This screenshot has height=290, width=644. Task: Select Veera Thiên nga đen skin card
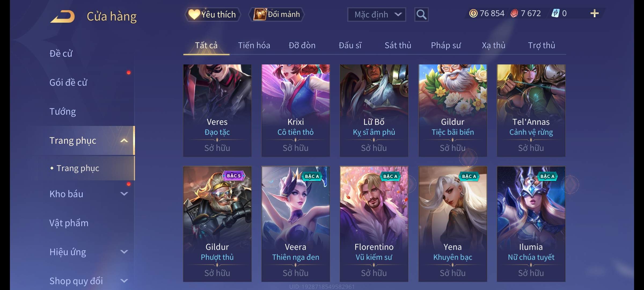pos(295,224)
